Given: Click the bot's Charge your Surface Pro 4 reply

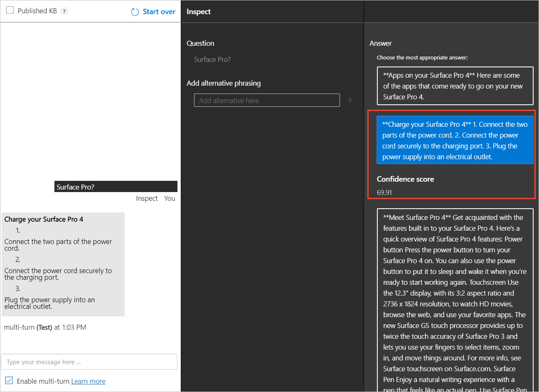Looking at the screenshot, I should (63, 264).
